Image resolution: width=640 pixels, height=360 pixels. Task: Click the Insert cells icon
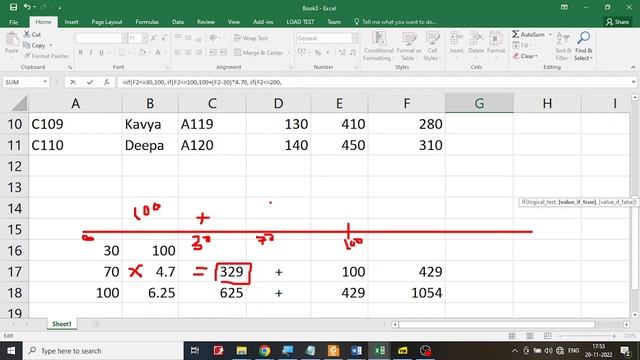tap(456, 39)
